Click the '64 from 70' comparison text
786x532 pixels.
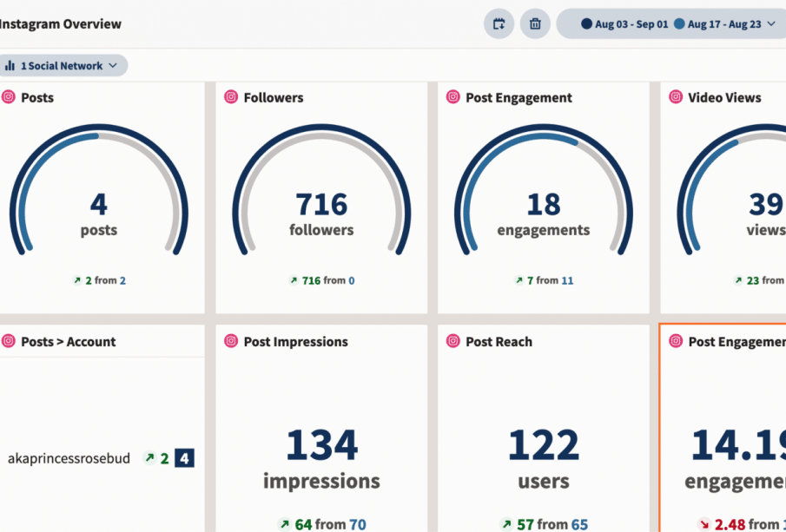330,524
